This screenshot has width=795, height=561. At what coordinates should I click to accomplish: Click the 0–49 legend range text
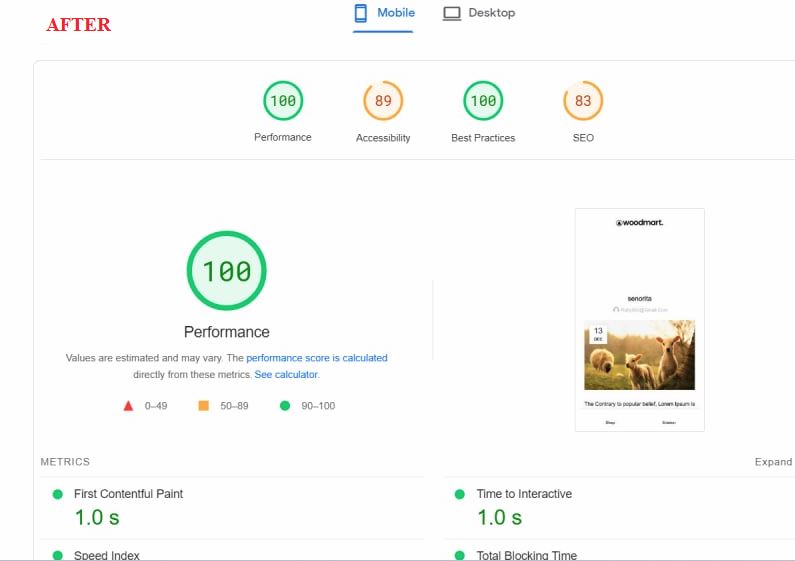pyautogui.click(x=156, y=406)
